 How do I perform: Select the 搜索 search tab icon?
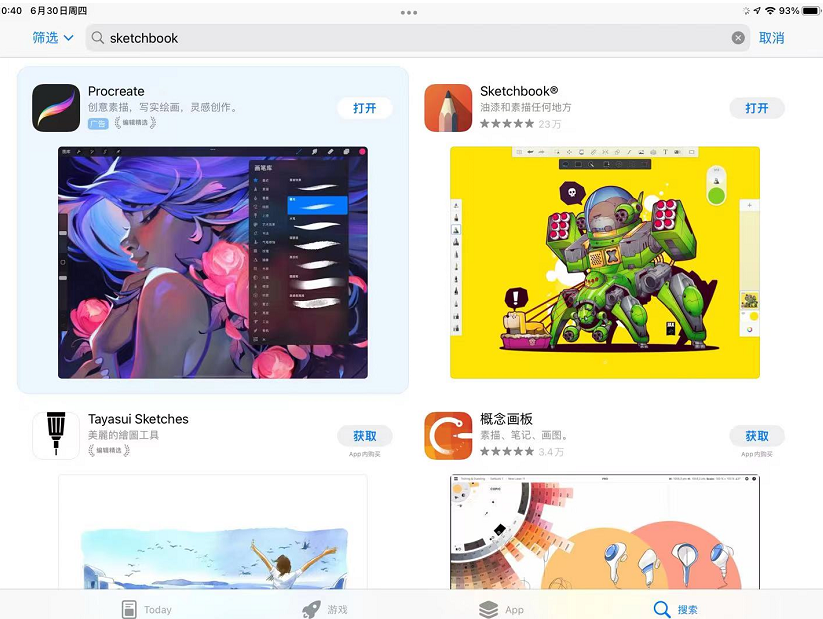tap(663, 608)
